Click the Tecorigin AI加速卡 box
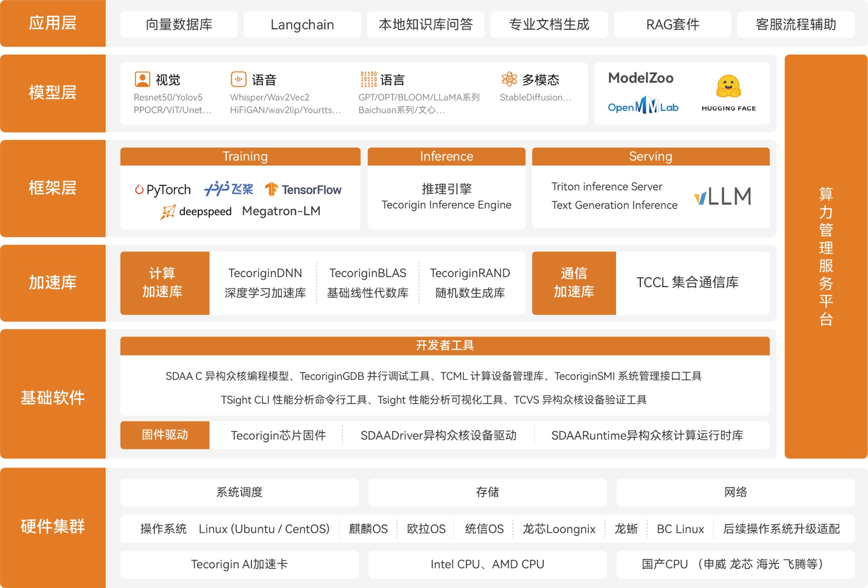This screenshot has height=588, width=868. (x=239, y=564)
